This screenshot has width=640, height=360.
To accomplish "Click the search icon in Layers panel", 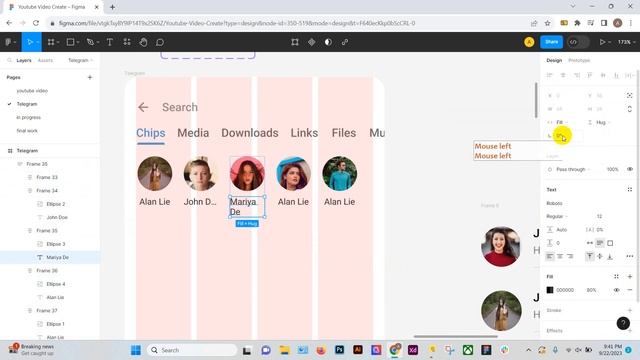I will pos(9,60).
